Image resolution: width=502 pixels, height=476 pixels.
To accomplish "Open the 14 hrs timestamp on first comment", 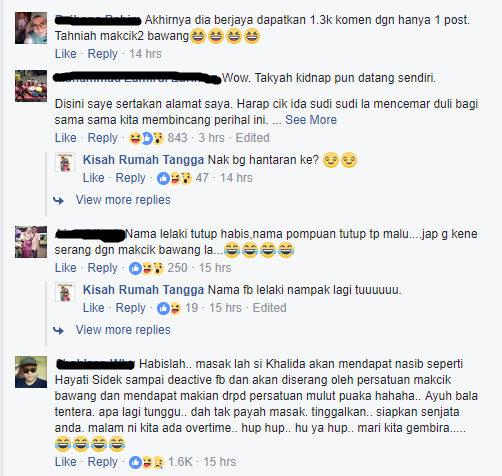I will point(145,54).
